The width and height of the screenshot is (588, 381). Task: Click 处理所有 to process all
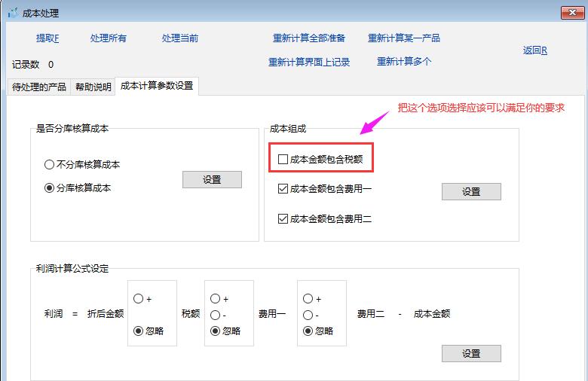coord(108,38)
